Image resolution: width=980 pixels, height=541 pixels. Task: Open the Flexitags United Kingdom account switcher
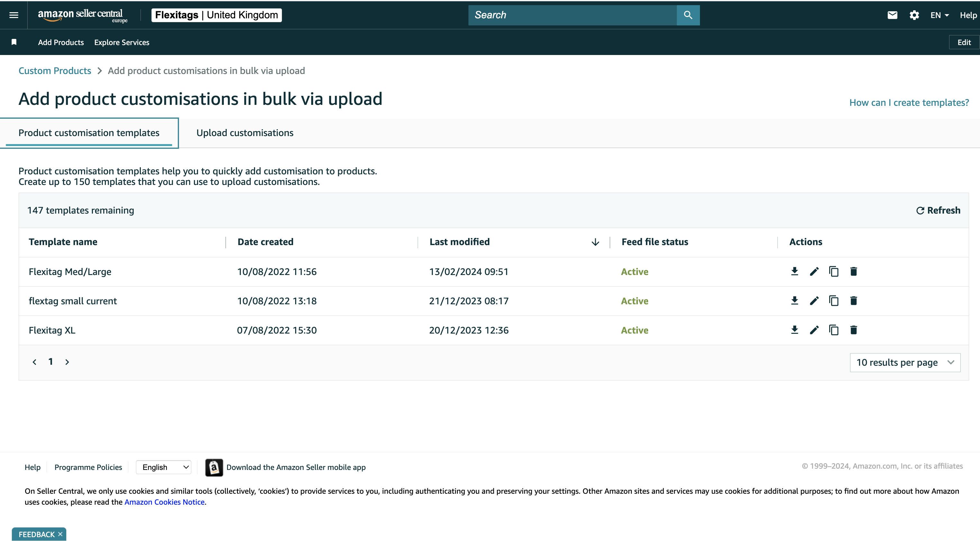tap(216, 15)
